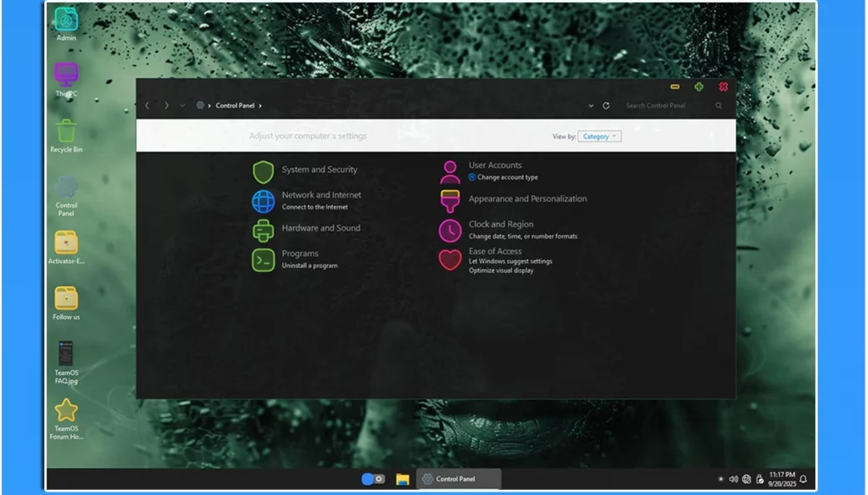Open the View by Category dropdown
Image resolution: width=868 pixels, height=495 pixels.
pos(599,136)
